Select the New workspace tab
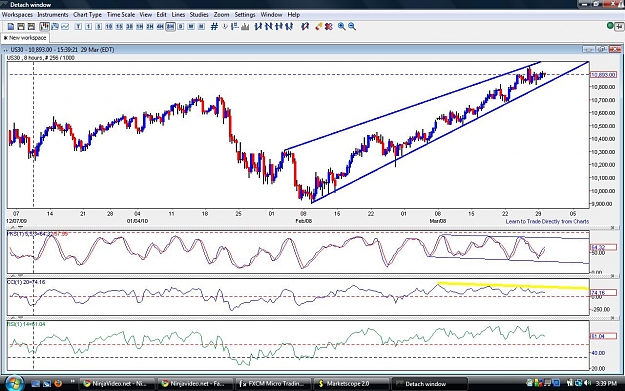This screenshot has height=391, width=625. tap(25, 38)
